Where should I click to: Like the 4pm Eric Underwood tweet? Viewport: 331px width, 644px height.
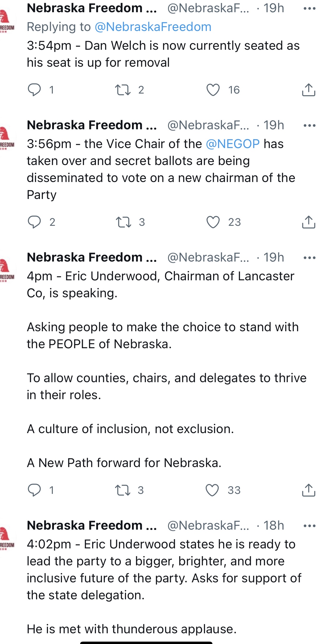212,490
